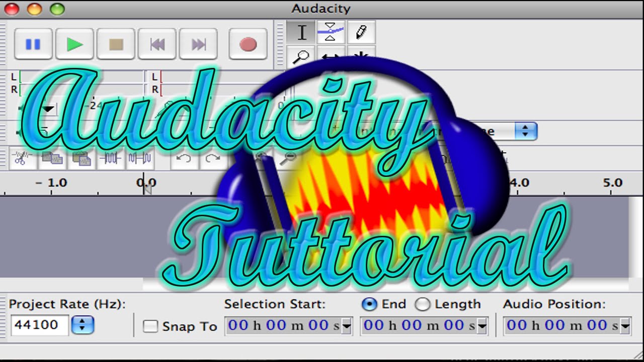
Task: Copy the selection using the Copy icon
Action: click(x=52, y=159)
